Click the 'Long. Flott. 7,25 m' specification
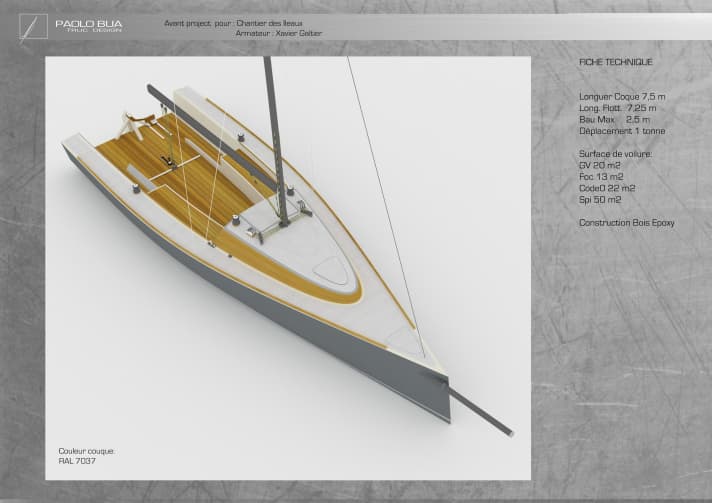The width and height of the screenshot is (712, 503). click(618, 108)
